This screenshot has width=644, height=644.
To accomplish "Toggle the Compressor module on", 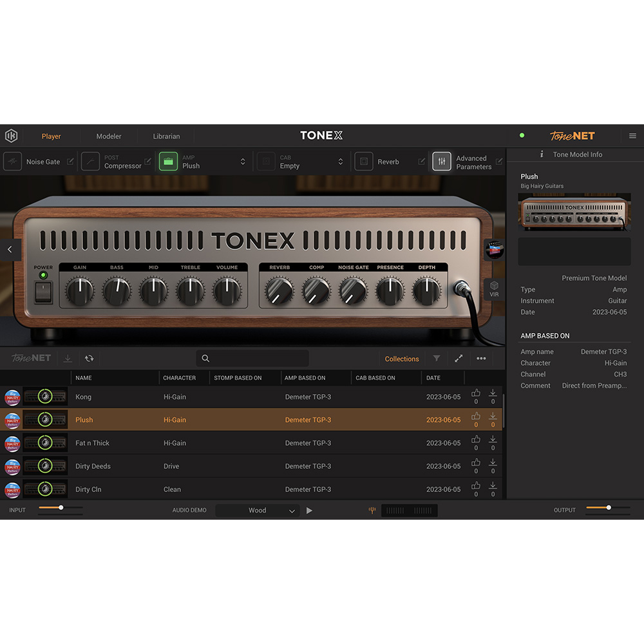I will (x=90, y=162).
